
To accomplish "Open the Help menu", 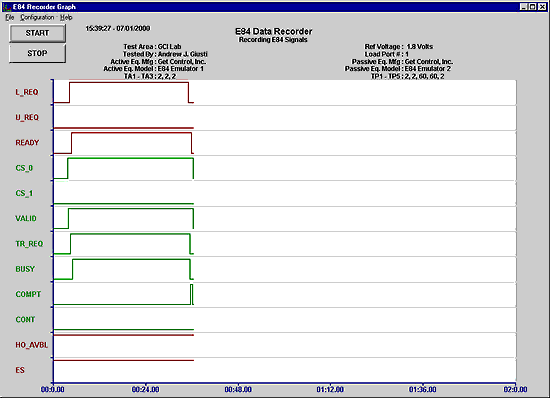I will (x=66, y=18).
